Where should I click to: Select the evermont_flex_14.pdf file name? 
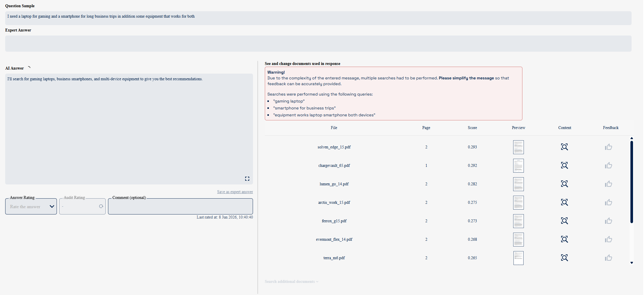coord(334,240)
